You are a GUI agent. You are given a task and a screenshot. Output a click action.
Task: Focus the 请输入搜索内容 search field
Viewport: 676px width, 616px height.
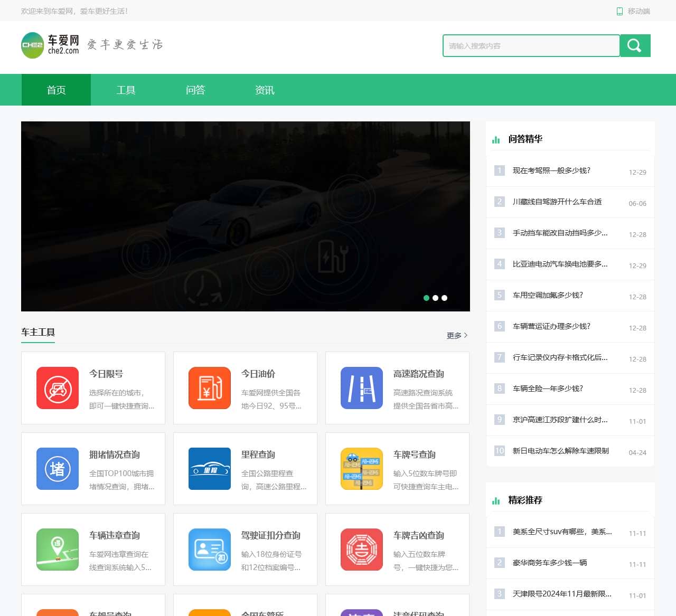tap(531, 45)
